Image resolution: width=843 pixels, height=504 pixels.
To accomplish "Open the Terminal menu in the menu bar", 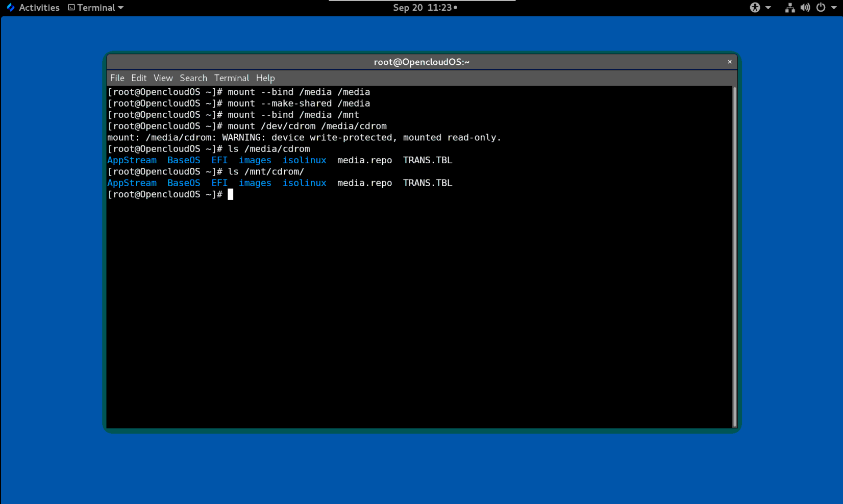I will tap(232, 78).
